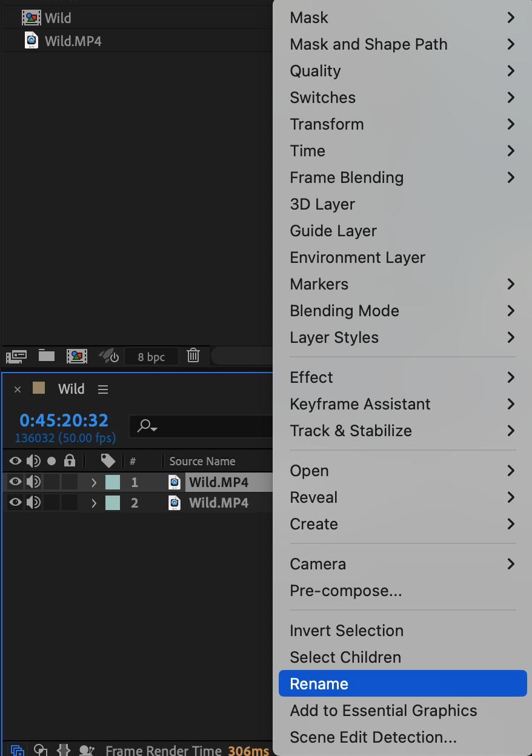Select the Wild composition in Project panel
The width and height of the screenshot is (532, 756).
click(x=58, y=18)
